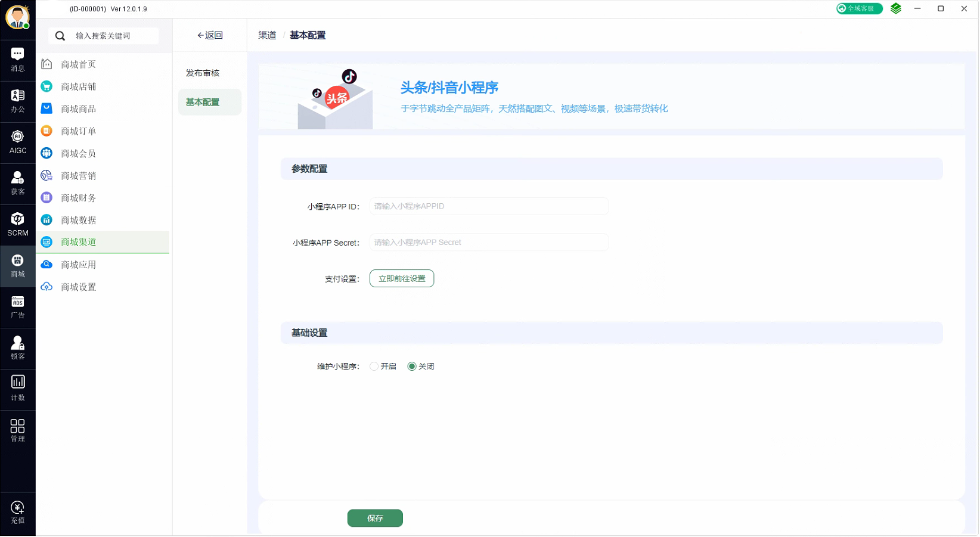Open the 办公 office section
Screen dimensions: 980x537
pyautogui.click(x=18, y=101)
